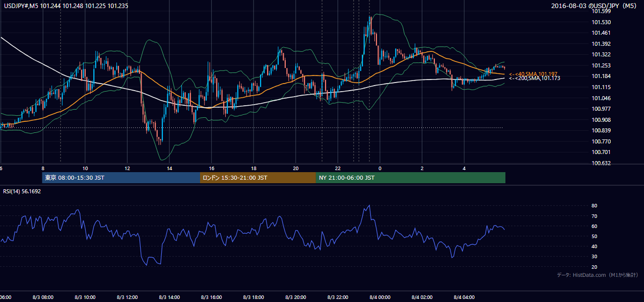The height and width of the screenshot is (302, 644).
Task: Click price axis label 101.253
Action: coord(601,65)
